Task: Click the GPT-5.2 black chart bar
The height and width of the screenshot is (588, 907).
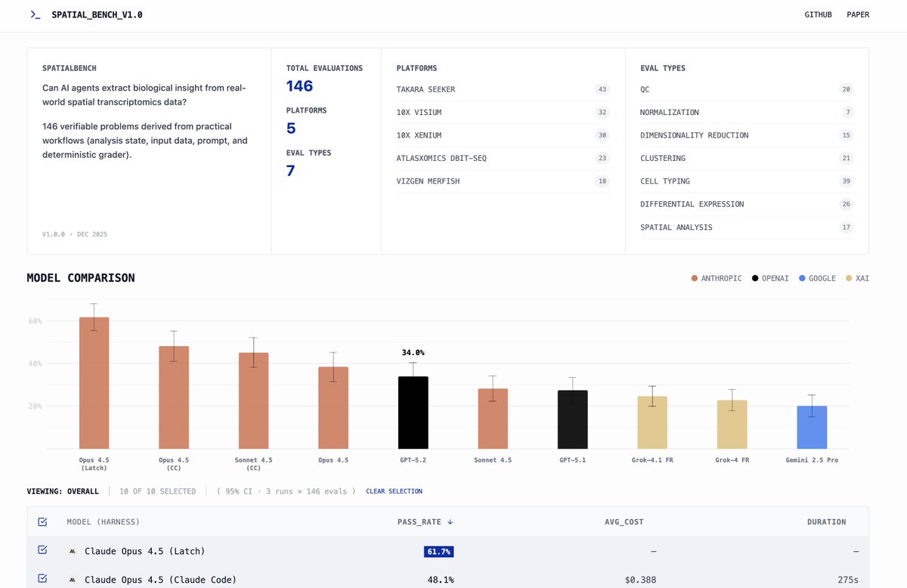Action: [413, 412]
